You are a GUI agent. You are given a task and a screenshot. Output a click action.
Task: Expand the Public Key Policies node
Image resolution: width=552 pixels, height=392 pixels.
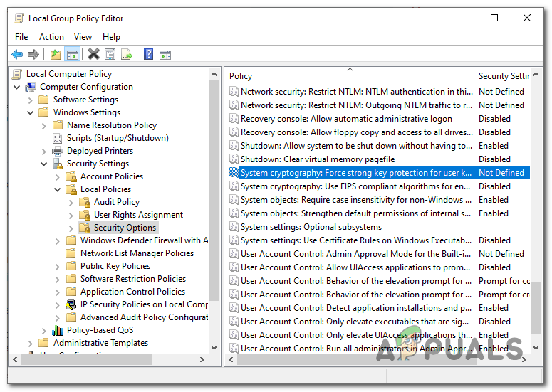pos(58,267)
